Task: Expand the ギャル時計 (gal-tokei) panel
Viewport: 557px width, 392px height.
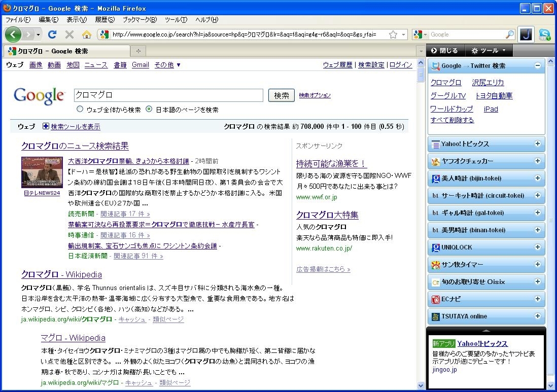Action: (x=537, y=212)
